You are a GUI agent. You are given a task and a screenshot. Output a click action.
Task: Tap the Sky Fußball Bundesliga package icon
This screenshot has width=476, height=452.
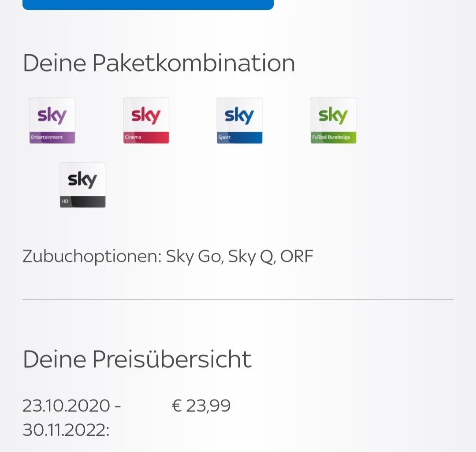[333, 120]
